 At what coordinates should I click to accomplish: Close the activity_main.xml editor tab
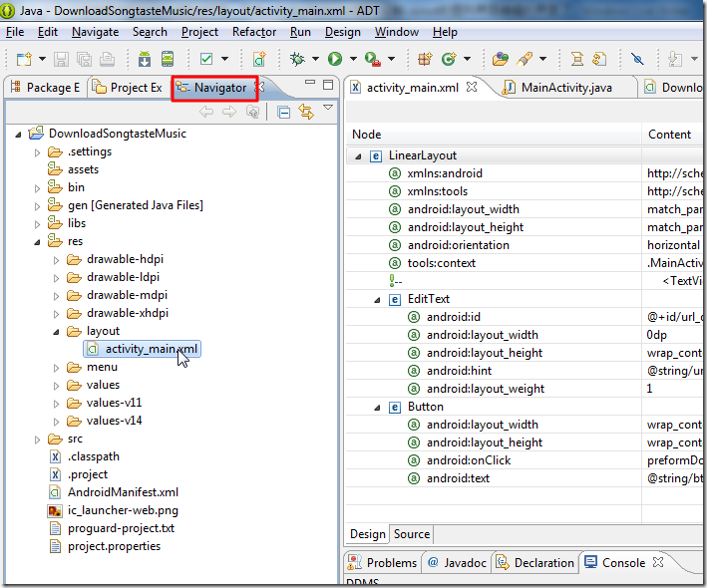tap(472, 87)
